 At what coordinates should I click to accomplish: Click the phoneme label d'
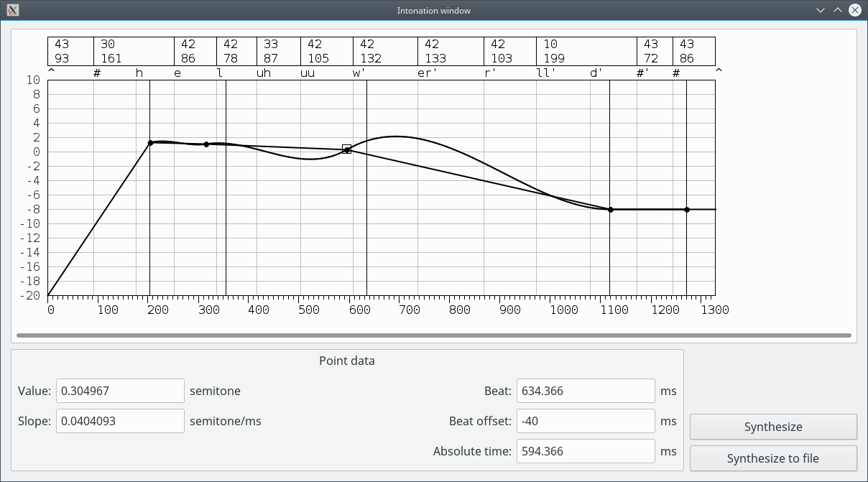pos(596,73)
